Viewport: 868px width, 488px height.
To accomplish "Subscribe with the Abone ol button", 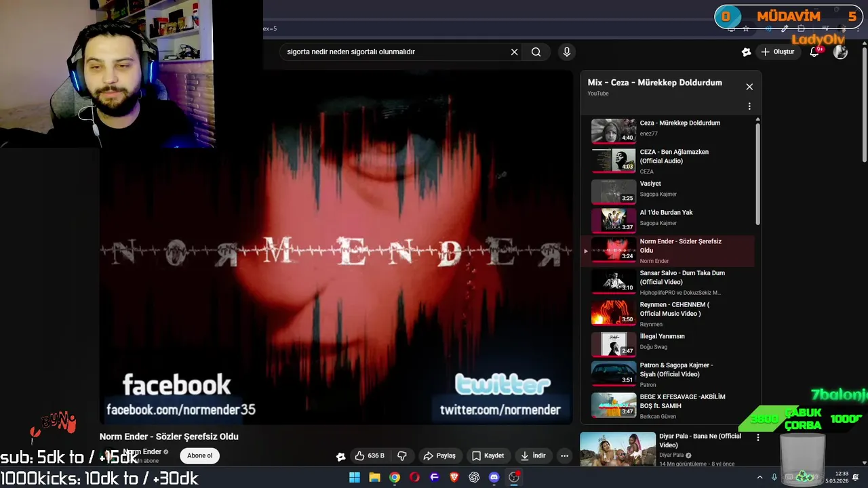I will [200, 455].
